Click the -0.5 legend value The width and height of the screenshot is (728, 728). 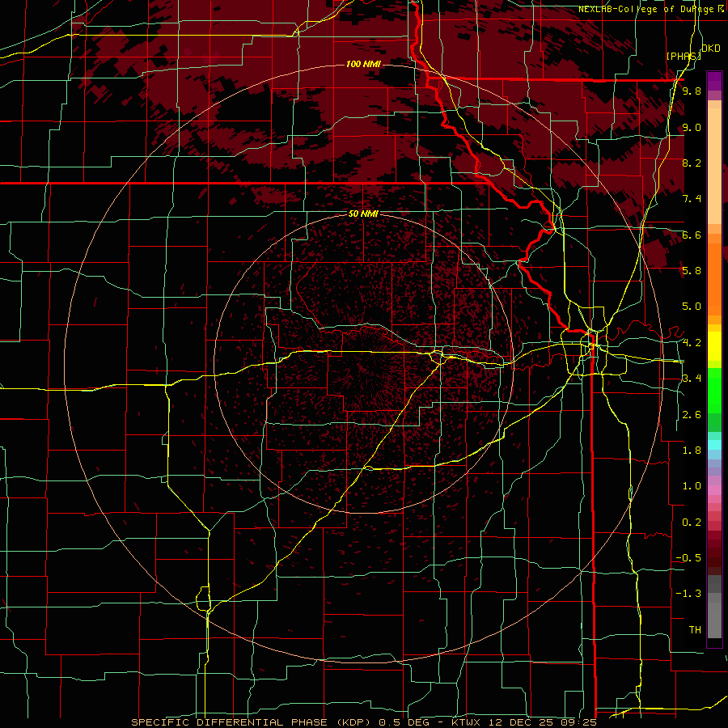point(688,558)
